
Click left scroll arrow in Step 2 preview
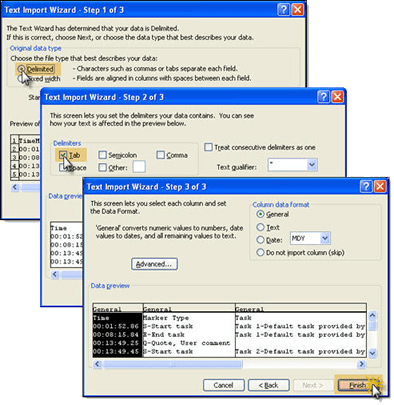(55, 274)
